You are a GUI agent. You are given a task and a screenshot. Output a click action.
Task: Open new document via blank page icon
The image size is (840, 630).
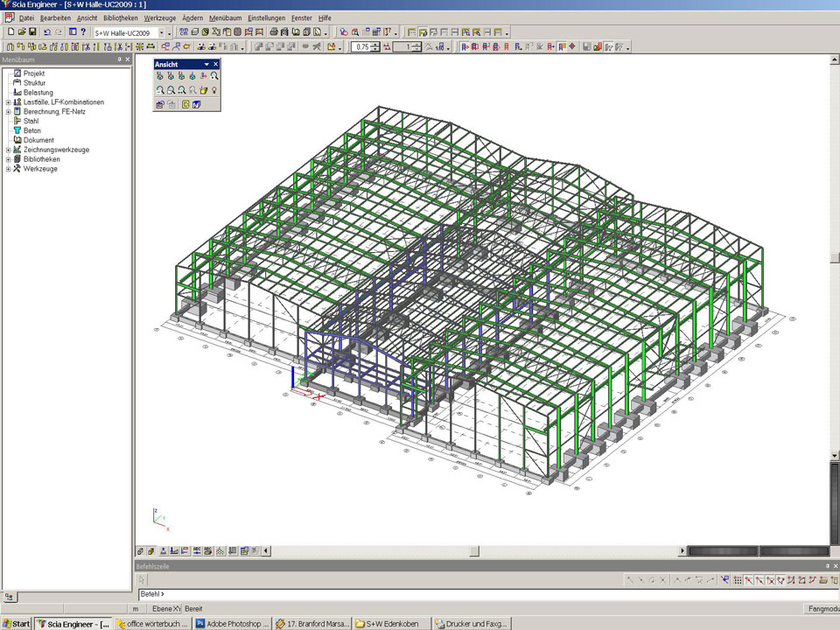click(x=10, y=32)
